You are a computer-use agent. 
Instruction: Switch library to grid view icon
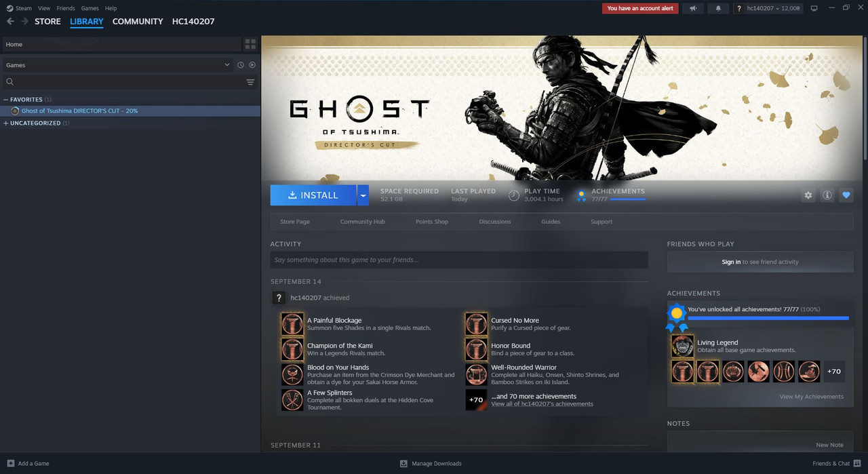click(x=250, y=44)
